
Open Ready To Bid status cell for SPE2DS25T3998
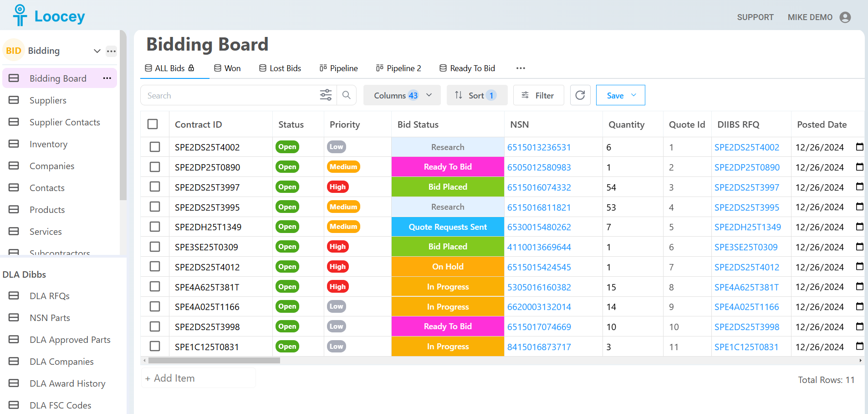tap(448, 326)
